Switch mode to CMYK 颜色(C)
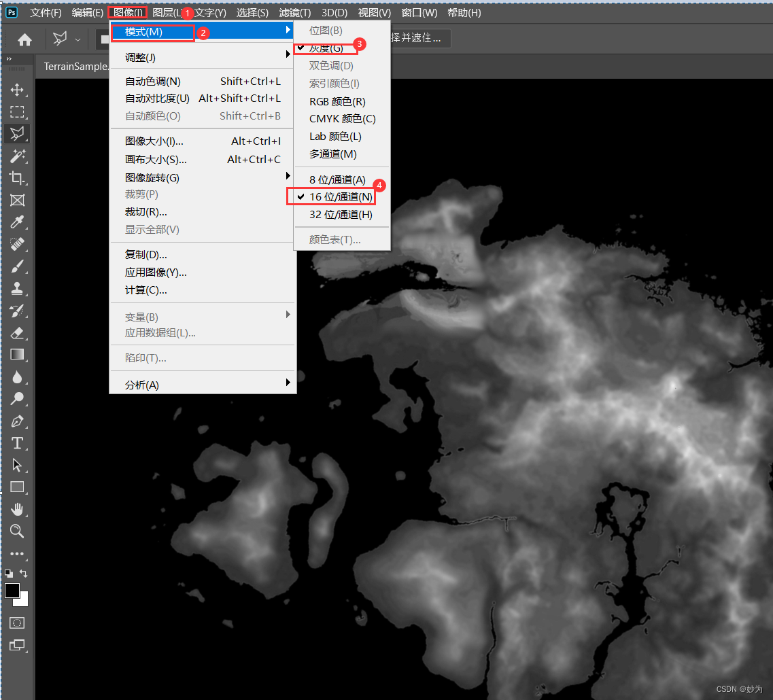Image resolution: width=773 pixels, height=700 pixels. [342, 119]
